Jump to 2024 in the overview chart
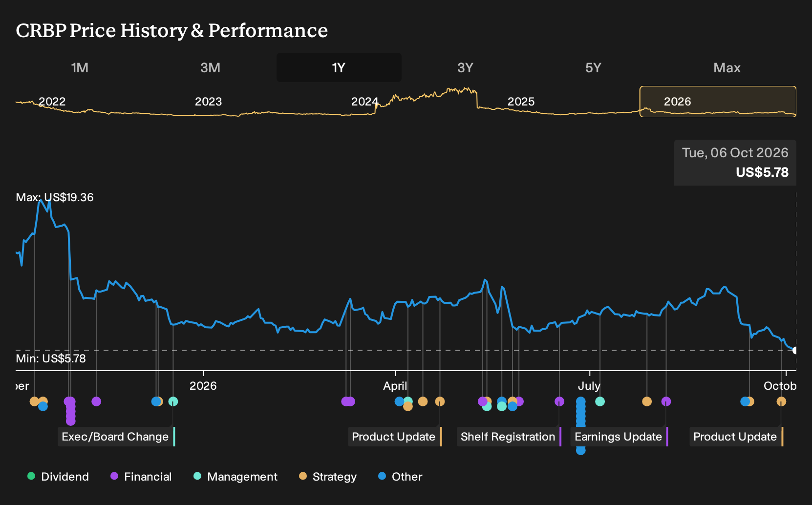812x505 pixels. 364,102
